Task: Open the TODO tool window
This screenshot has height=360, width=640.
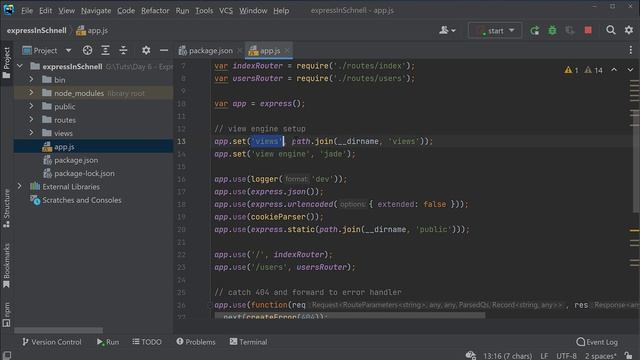Action: pyautogui.click(x=147, y=342)
